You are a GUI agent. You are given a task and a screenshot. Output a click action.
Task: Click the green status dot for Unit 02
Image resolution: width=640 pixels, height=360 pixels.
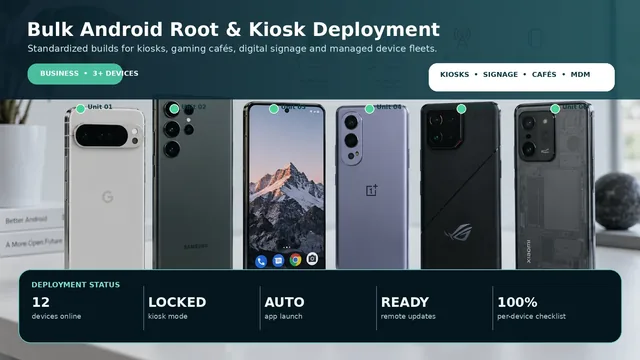[x=174, y=109]
